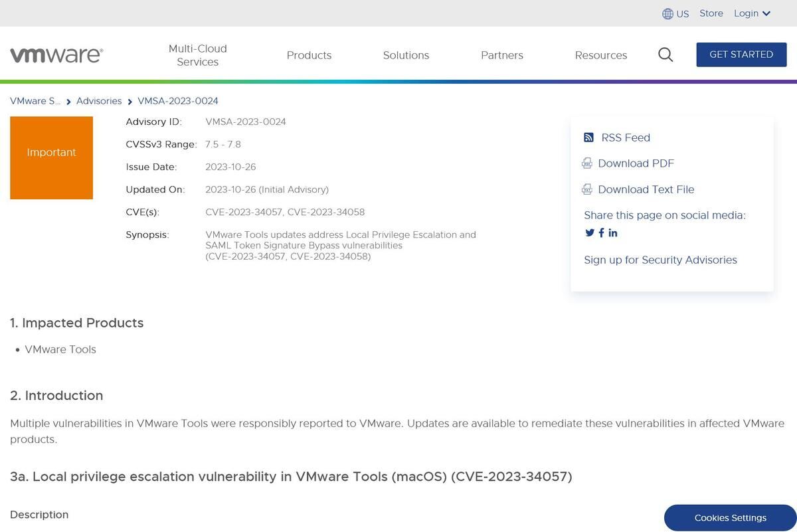Select the US region link
The height and width of the screenshot is (532, 797).
click(x=683, y=14)
